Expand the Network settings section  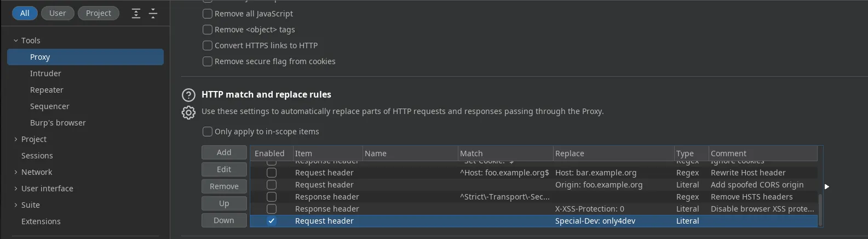[x=16, y=172]
